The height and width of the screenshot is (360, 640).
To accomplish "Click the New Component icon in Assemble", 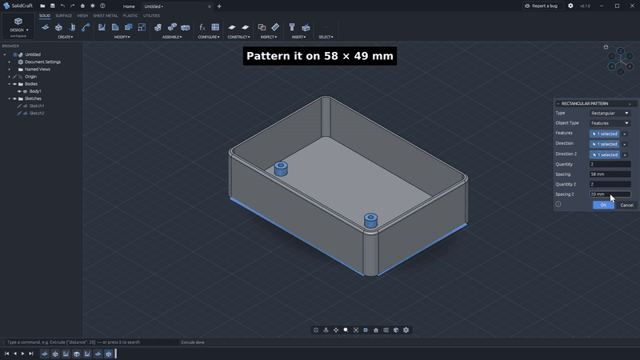I will pos(158,27).
